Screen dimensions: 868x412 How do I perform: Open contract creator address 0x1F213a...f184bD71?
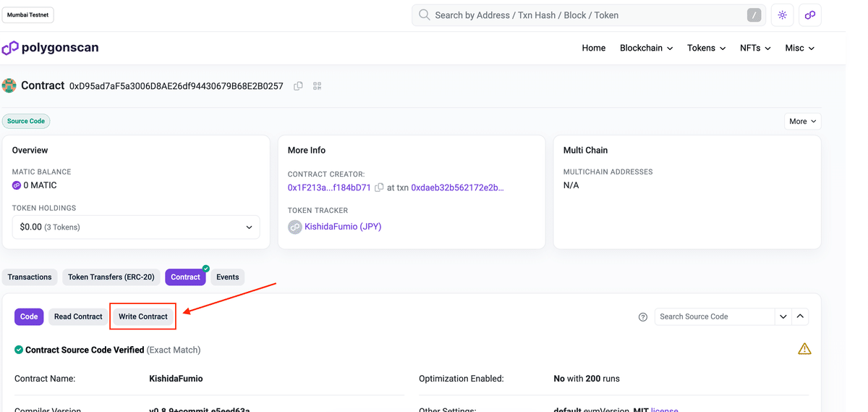point(329,188)
